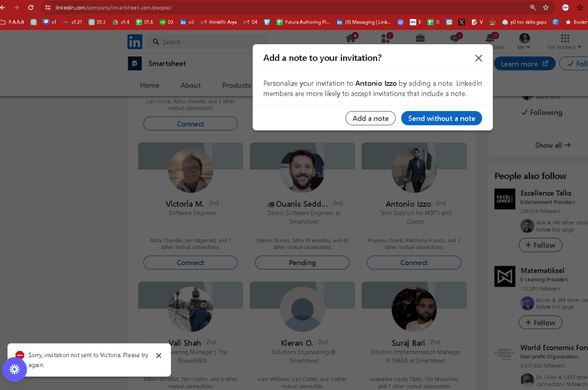Screen dimensions: 588x390
Task: Click the Add a note button
Action: pyautogui.click(x=371, y=118)
